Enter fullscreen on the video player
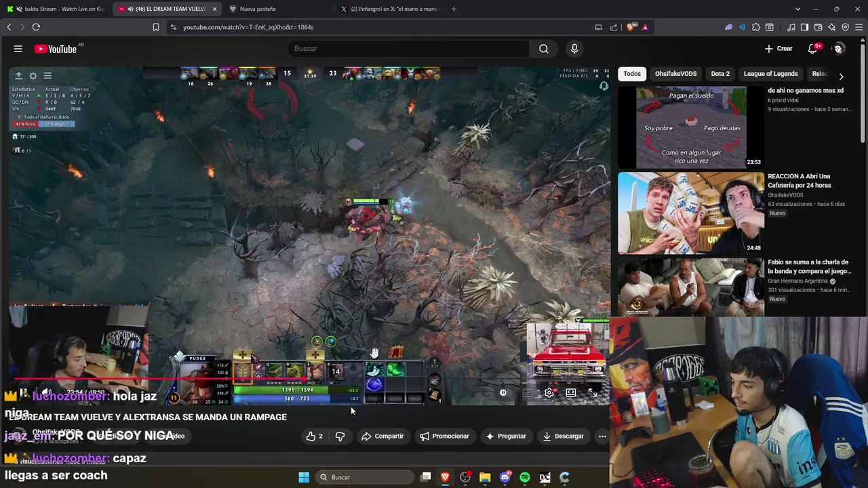Image resolution: width=868 pixels, height=488 pixels. (593, 392)
